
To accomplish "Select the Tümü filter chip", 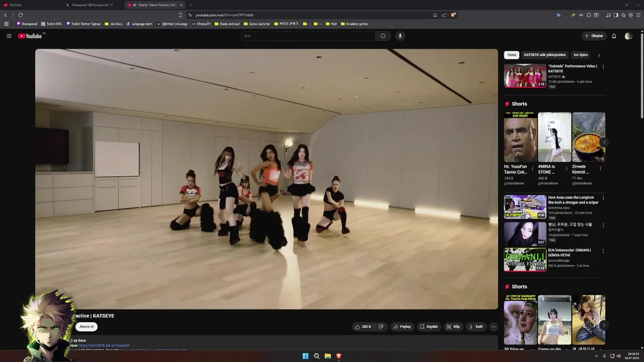I will coord(512,55).
